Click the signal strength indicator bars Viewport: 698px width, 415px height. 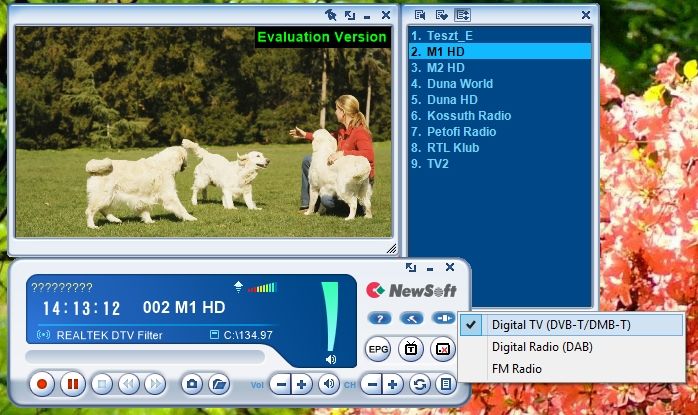click(262, 288)
